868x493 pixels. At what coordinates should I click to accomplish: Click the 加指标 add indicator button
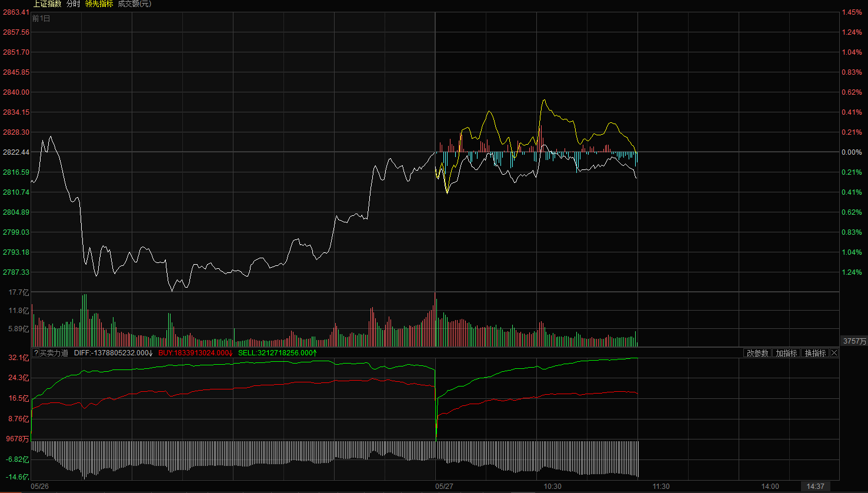click(x=786, y=353)
